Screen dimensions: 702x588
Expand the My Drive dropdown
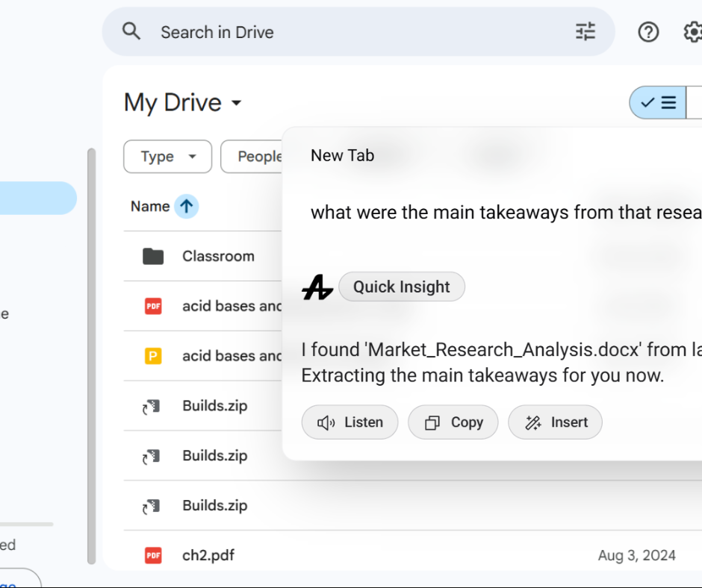236,103
